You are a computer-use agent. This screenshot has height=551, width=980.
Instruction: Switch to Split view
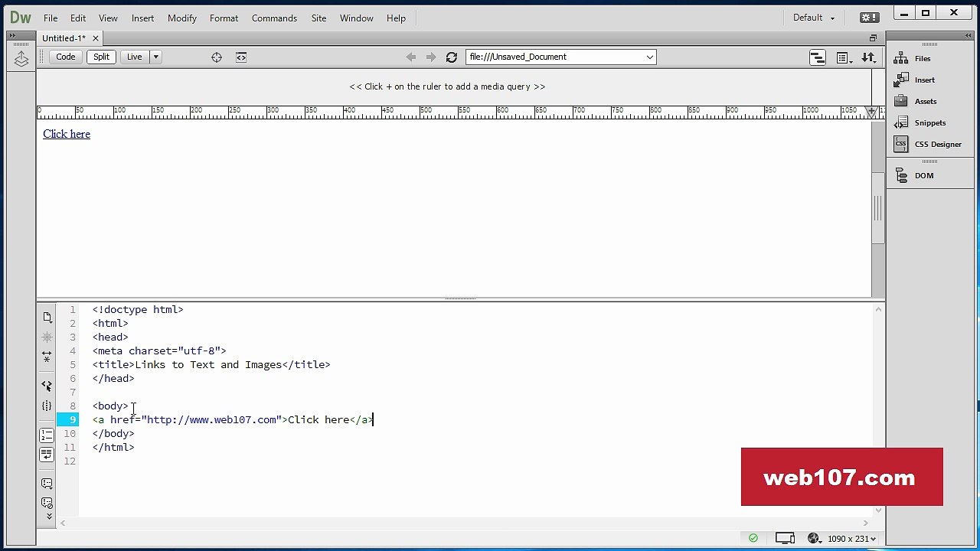coord(102,57)
